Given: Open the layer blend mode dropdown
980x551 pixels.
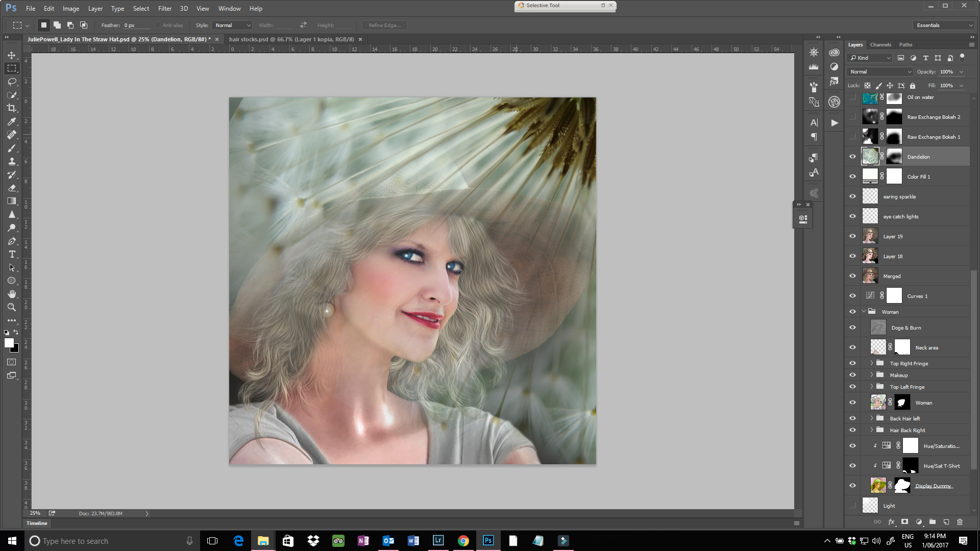Looking at the screenshot, I should point(880,72).
